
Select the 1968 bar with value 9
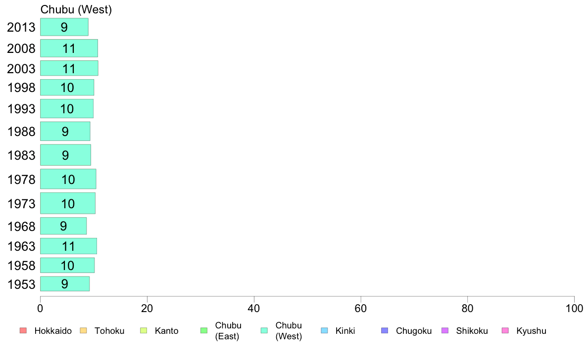63,226
